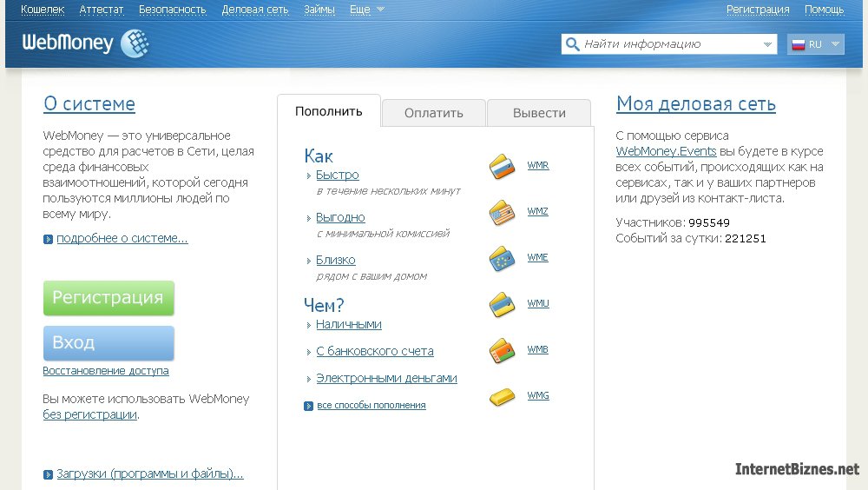Click the WMZ wallet icon
Image resolution: width=868 pixels, height=490 pixels.
click(x=502, y=212)
